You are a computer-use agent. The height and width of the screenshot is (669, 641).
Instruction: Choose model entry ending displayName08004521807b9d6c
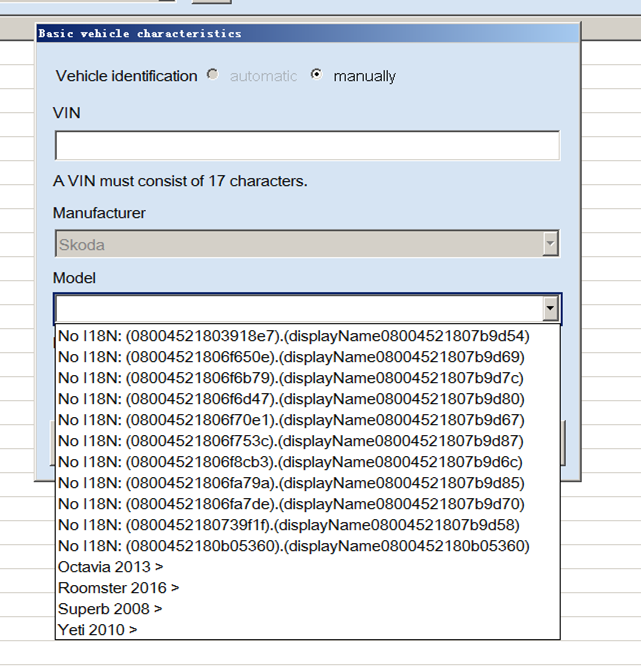coord(307,462)
